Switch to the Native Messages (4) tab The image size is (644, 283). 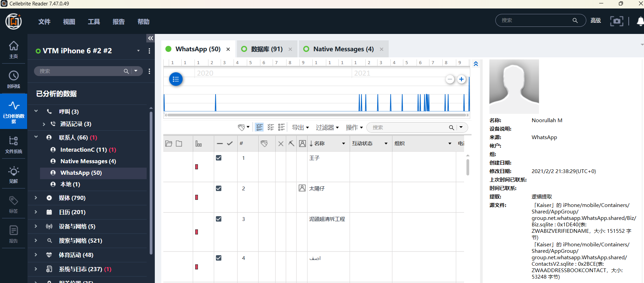pyautogui.click(x=344, y=49)
